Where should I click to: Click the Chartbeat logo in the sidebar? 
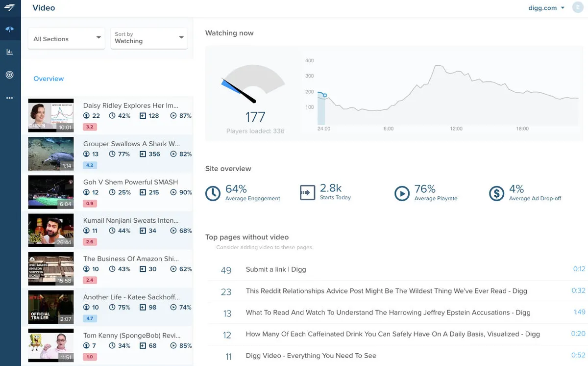(x=10, y=8)
